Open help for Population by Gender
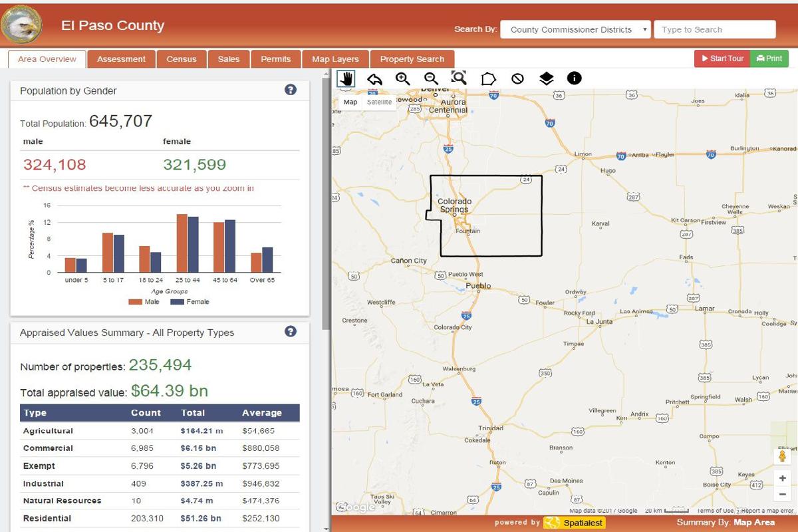 tap(291, 90)
